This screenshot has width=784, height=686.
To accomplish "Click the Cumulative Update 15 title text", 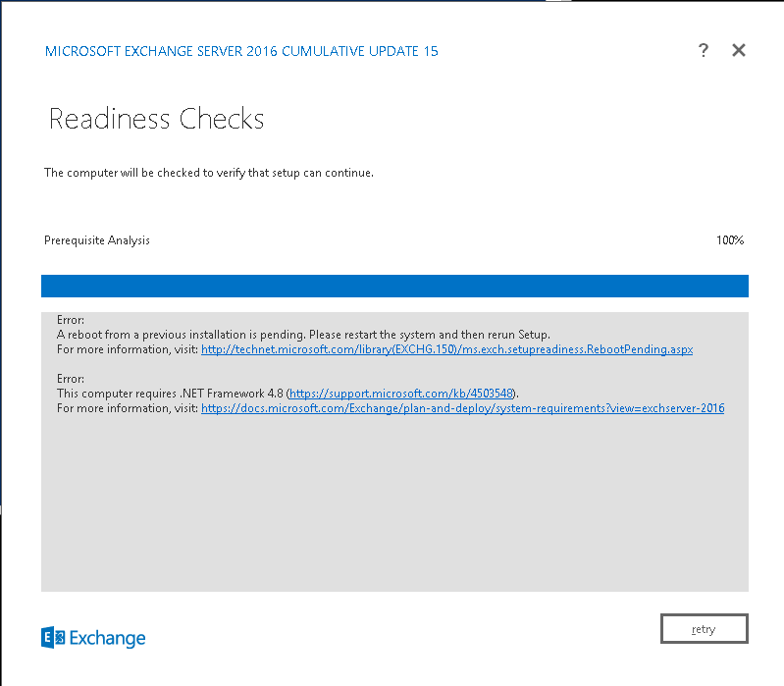I will click(241, 51).
